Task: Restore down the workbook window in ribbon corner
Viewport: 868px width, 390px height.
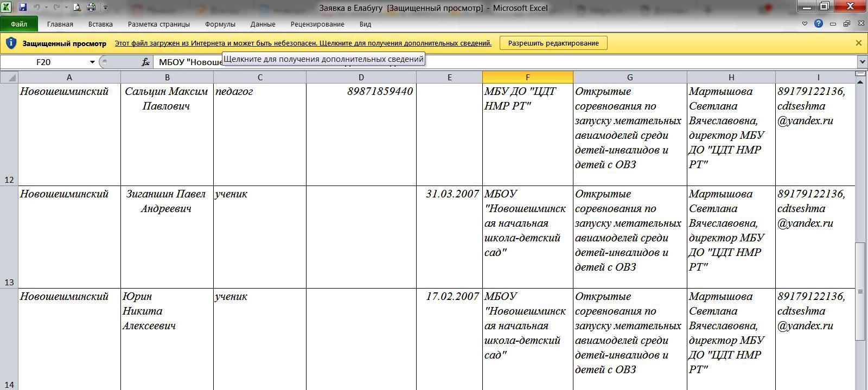Action: click(x=846, y=24)
